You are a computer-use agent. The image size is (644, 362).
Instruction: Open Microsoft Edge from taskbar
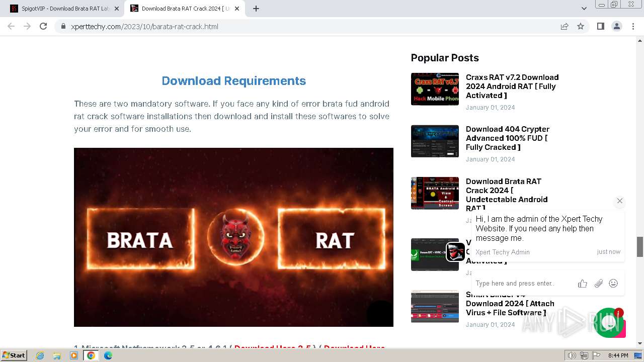click(108, 355)
